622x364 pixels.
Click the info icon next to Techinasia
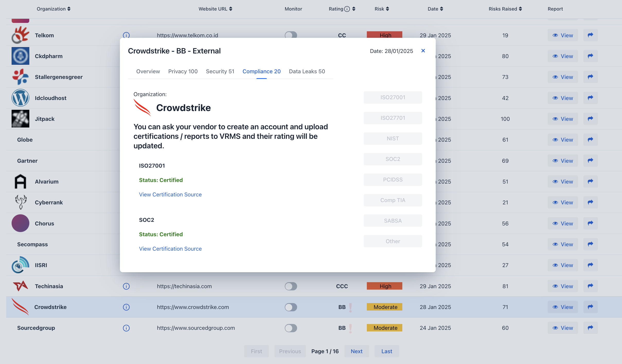[x=126, y=286]
